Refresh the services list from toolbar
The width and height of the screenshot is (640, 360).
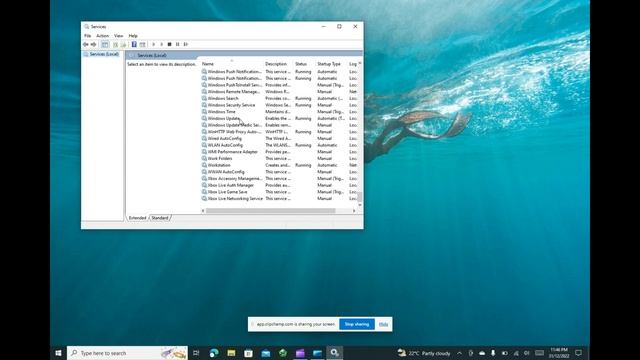tap(116, 44)
